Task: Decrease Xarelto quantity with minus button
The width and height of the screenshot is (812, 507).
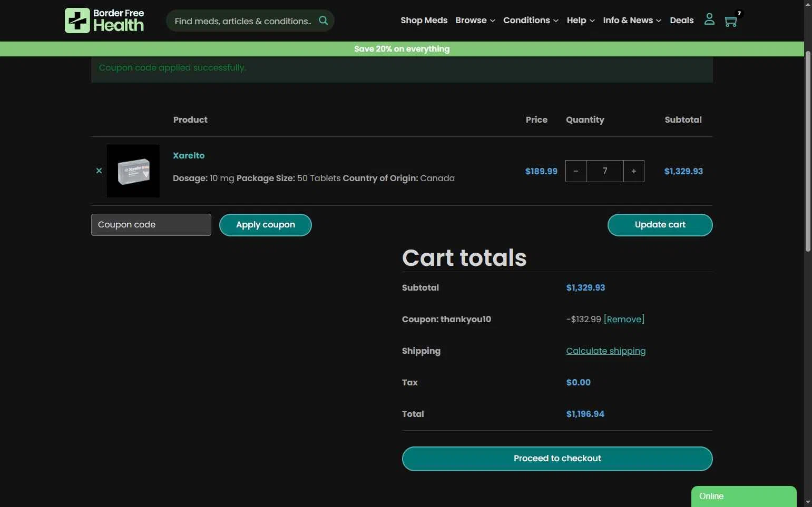Action: pos(576,171)
